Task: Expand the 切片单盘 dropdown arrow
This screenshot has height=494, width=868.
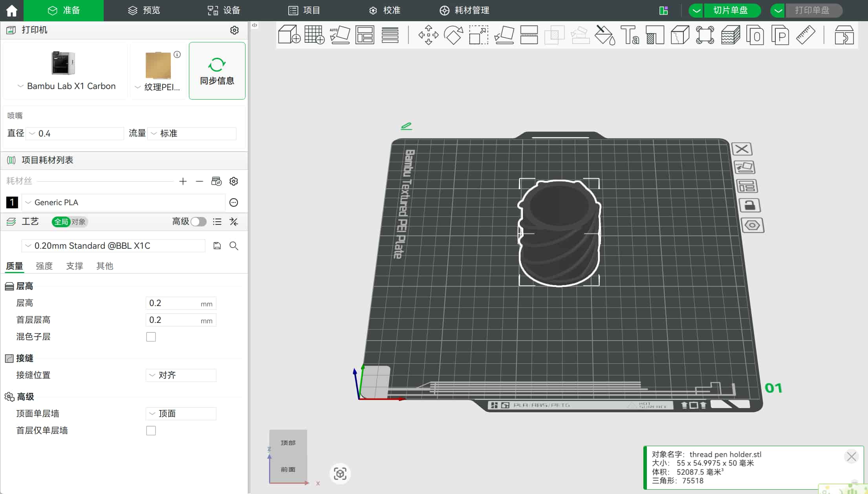Action: coord(696,11)
